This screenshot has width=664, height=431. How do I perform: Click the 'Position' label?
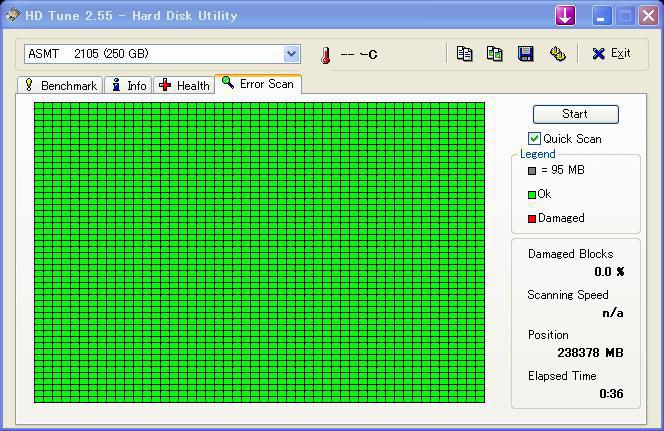(x=548, y=335)
